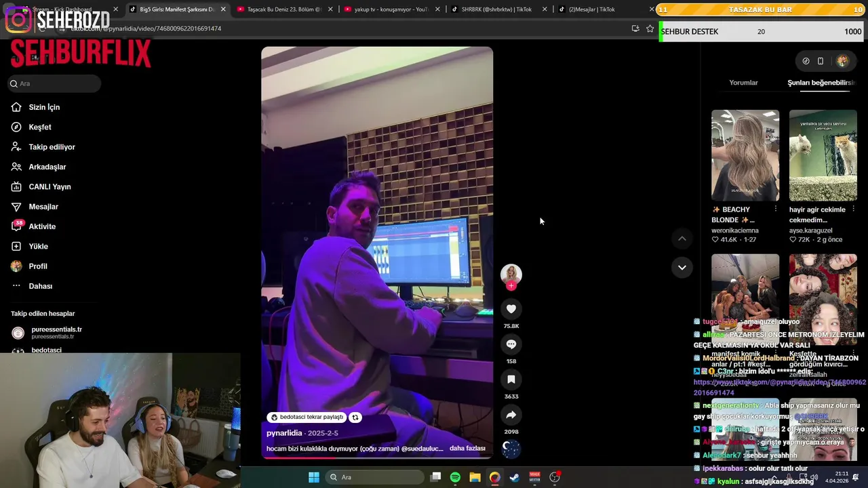Screen dimensions: 868x488
Task: Like the video with the heart icon
Action: (x=511, y=309)
